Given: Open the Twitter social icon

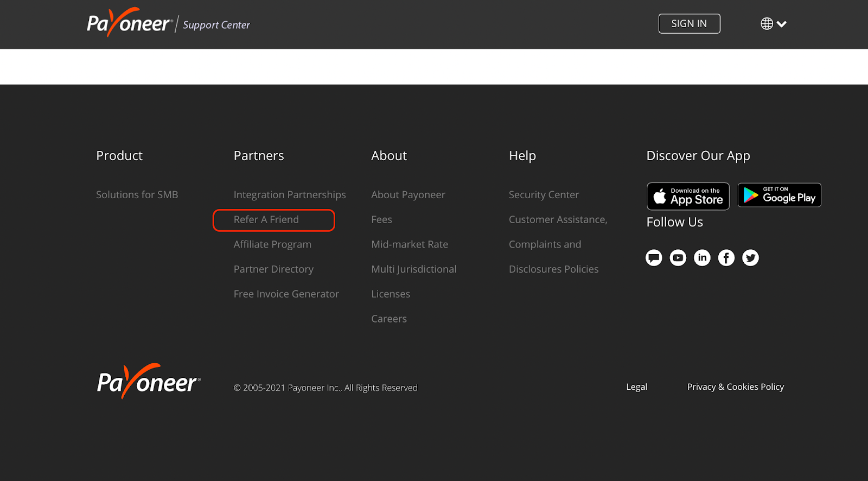Looking at the screenshot, I should tap(750, 257).
